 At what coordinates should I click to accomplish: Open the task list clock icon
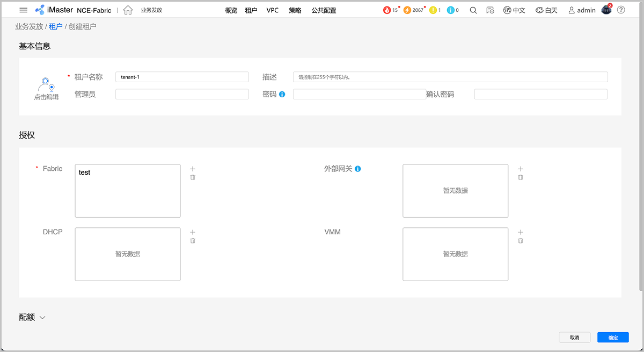490,10
